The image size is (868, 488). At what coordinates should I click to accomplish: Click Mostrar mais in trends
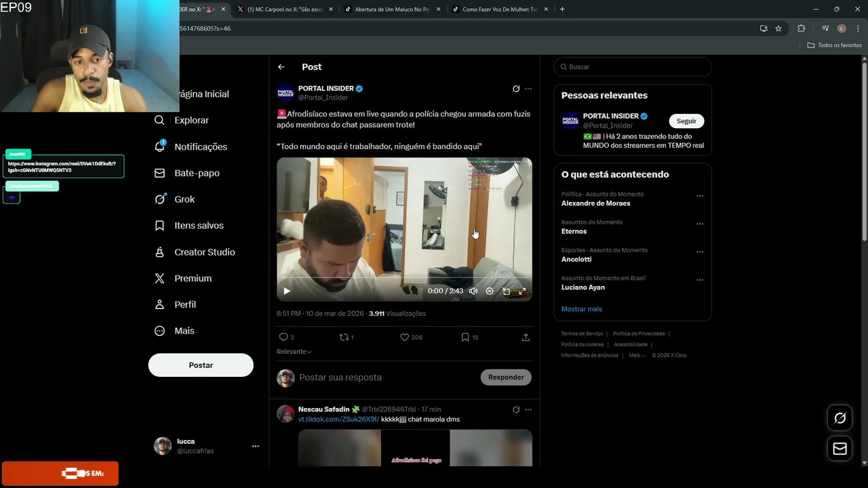pos(581,309)
